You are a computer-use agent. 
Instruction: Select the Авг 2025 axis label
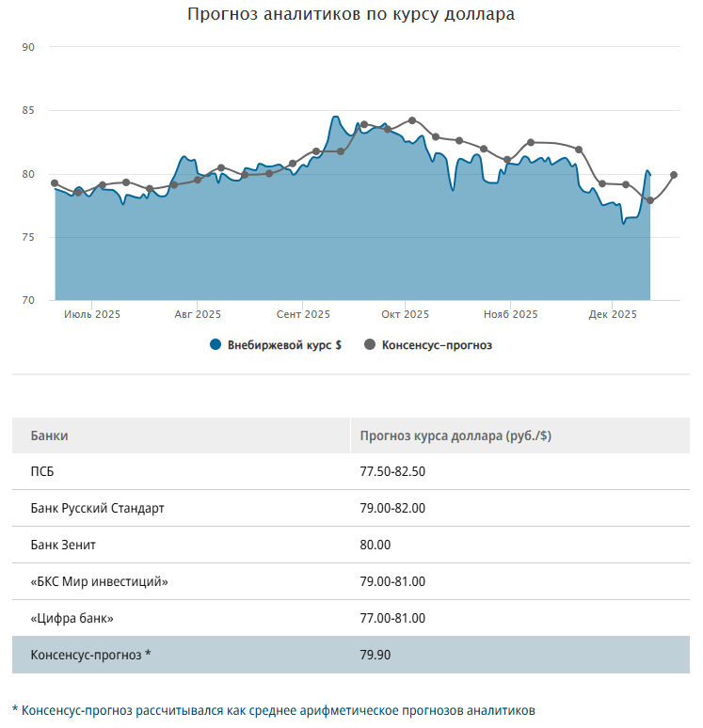coord(198,314)
